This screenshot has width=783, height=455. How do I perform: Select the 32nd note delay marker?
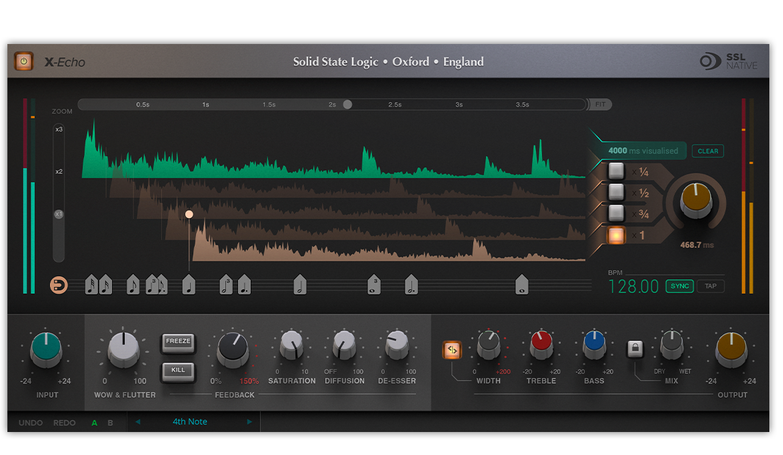tap(91, 285)
